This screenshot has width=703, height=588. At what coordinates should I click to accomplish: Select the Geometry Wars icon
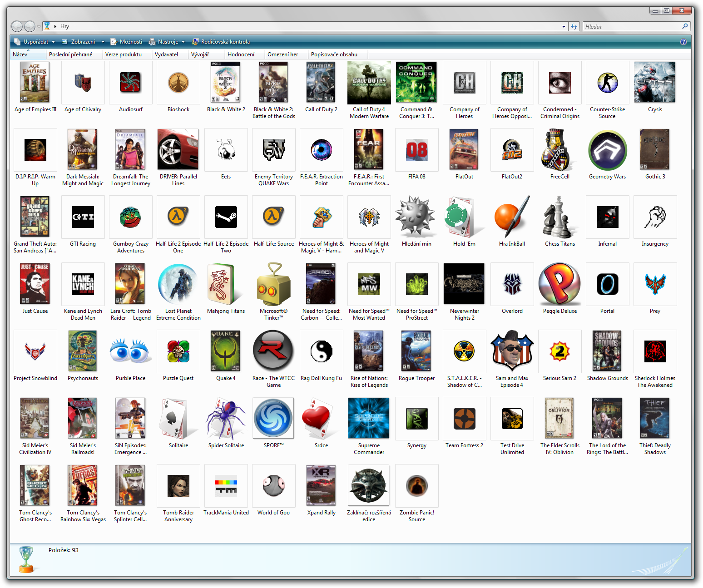click(608, 150)
